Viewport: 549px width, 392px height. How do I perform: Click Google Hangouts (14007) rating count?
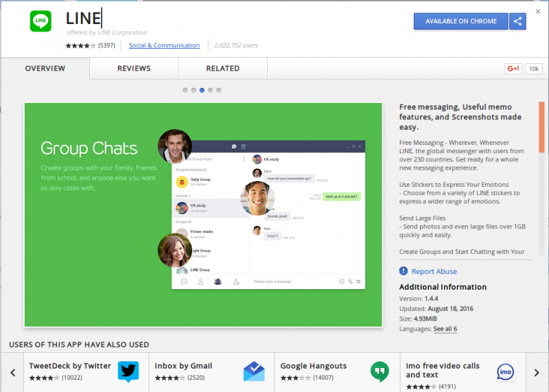point(323,378)
